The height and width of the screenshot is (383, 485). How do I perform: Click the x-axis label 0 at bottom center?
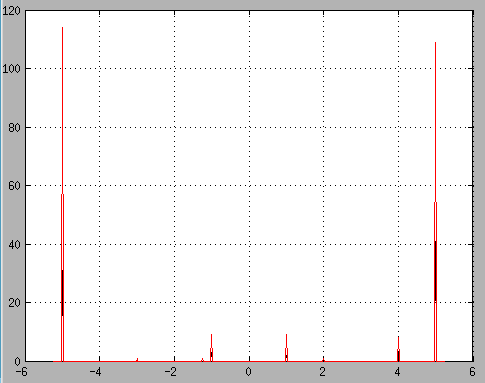248,372
